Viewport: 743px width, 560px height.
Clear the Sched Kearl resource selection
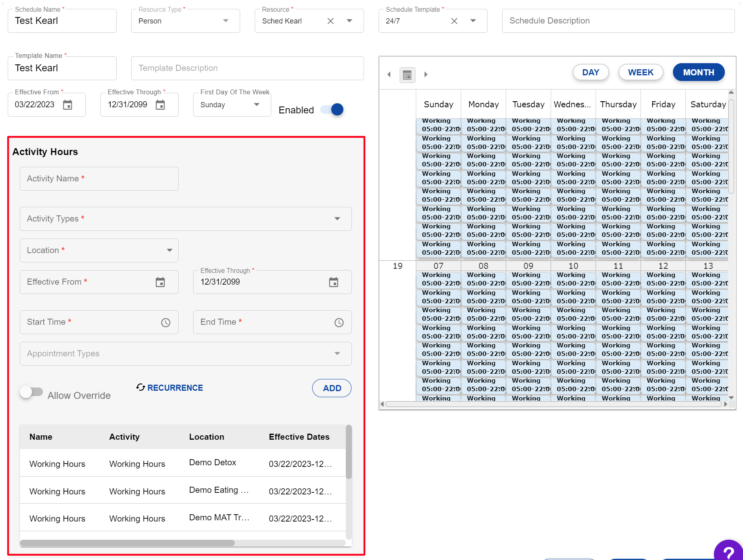[330, 21]
